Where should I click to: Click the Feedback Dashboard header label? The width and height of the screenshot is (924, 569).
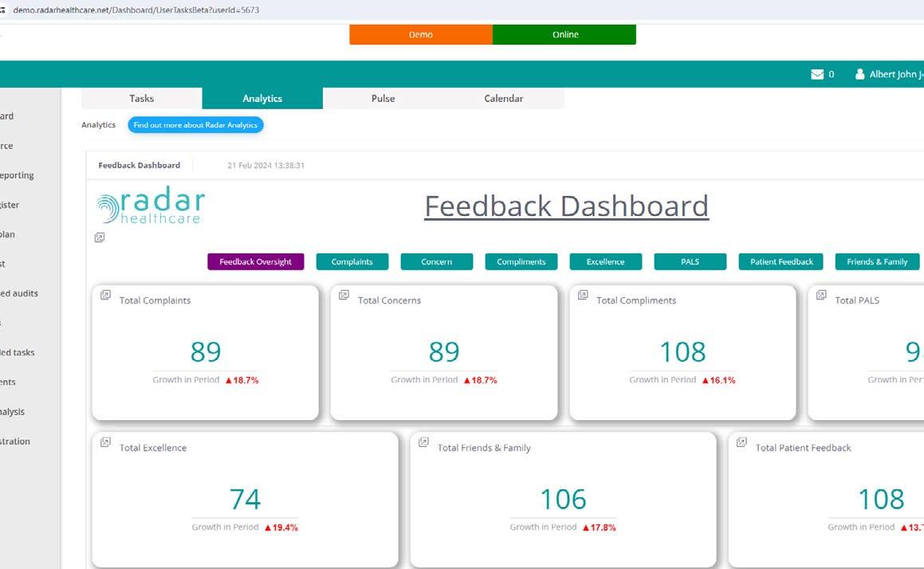139,166
